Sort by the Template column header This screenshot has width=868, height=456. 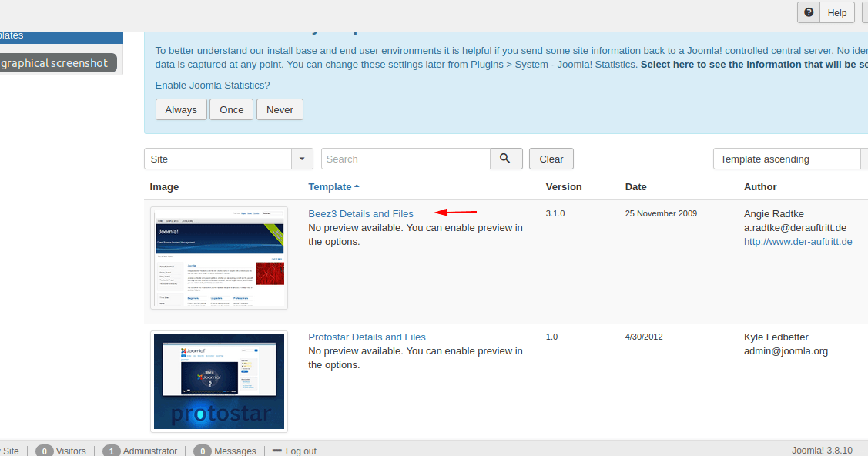(x=330, y=186)
